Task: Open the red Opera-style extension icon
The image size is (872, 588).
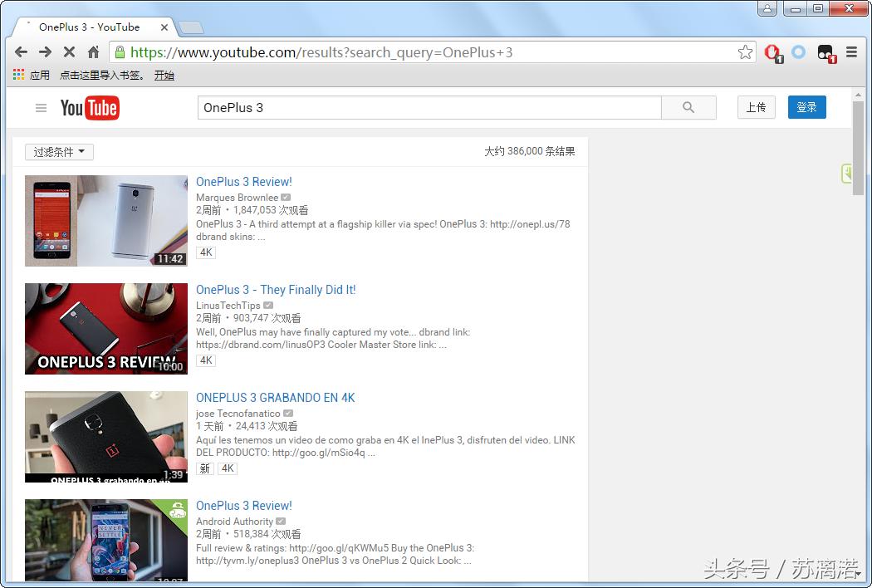Action: coord(773,53)
